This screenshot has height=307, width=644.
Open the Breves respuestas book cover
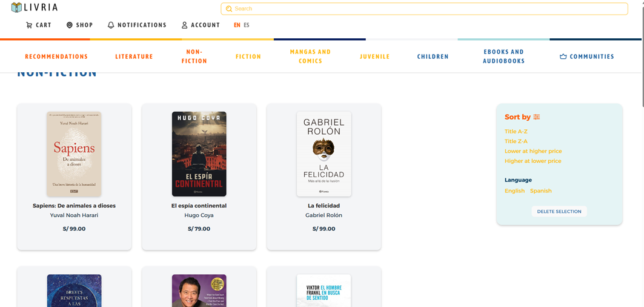point(74,291)
